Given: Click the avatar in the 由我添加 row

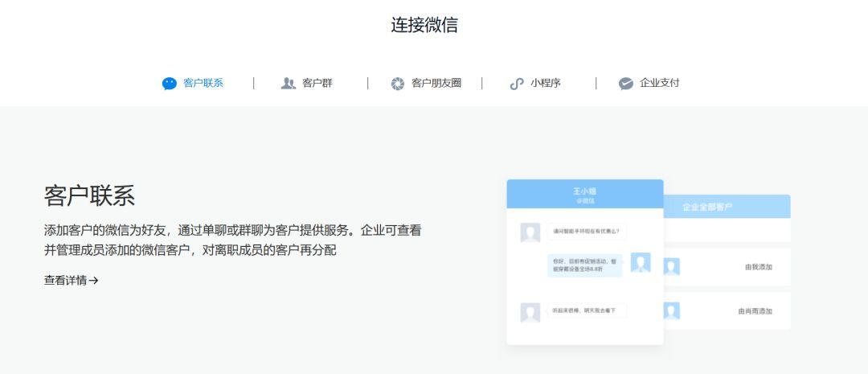Looking at the screenshot, I should (671, 267).
